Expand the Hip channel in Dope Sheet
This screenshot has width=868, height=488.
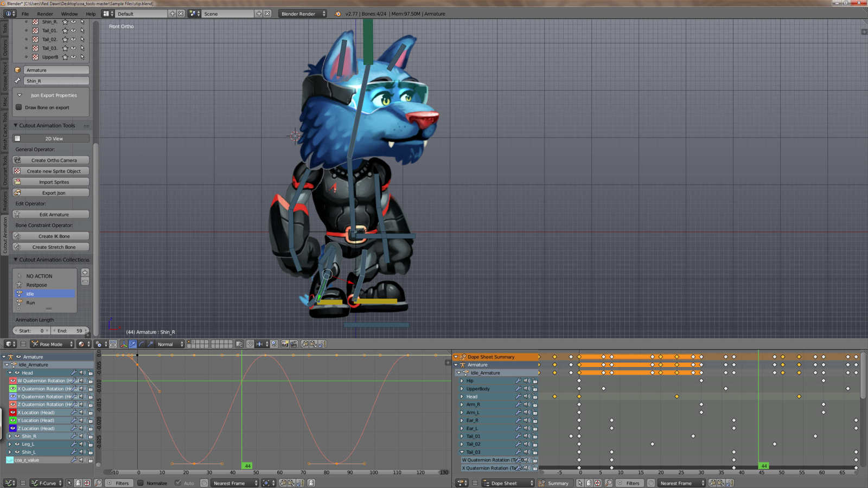pos(462,381)
